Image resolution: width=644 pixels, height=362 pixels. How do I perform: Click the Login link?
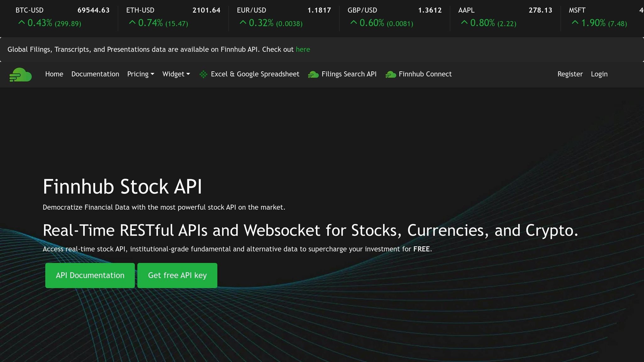[x=599, y=74]
